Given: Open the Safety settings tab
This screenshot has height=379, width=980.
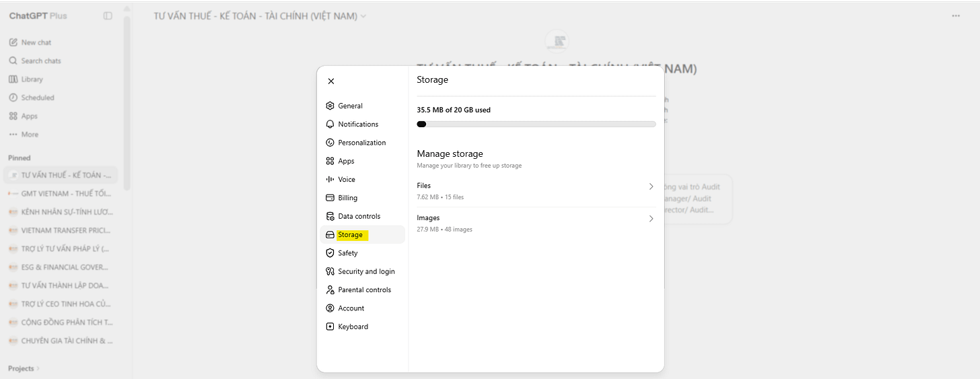Looking at the screenshot, I should coord(361,253).
